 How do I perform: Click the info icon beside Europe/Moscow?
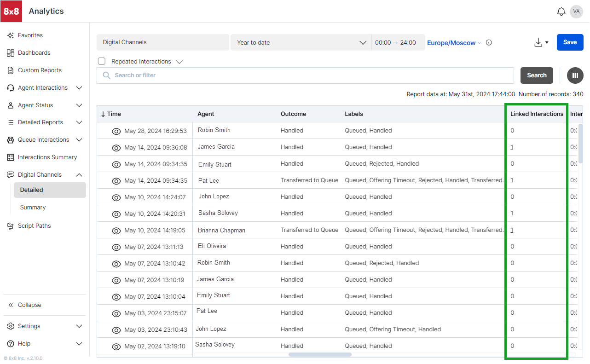[489, 42]
